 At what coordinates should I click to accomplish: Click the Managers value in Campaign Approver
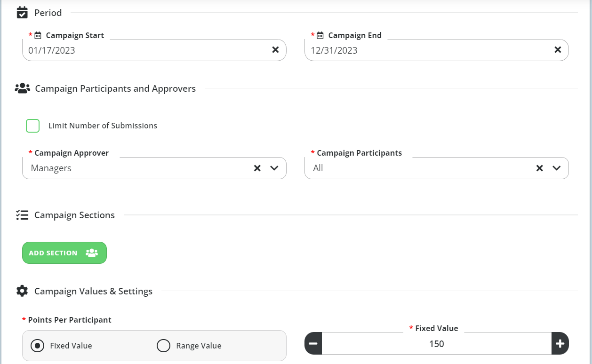coord(51,168)
